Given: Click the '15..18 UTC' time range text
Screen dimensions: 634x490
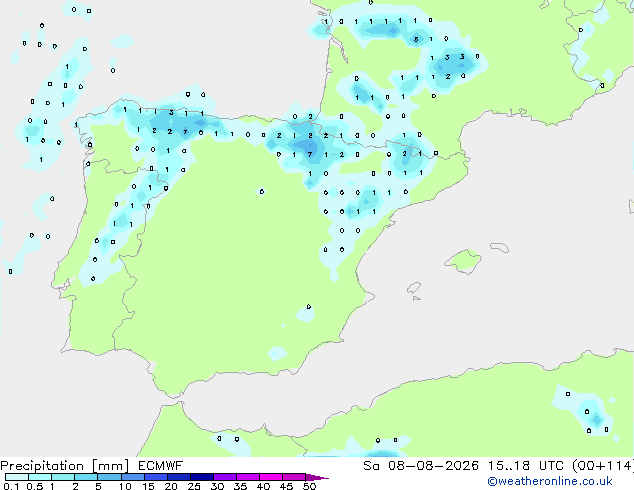Looking at the screenshot, I should pyautogui.click(x=525, y=466).
